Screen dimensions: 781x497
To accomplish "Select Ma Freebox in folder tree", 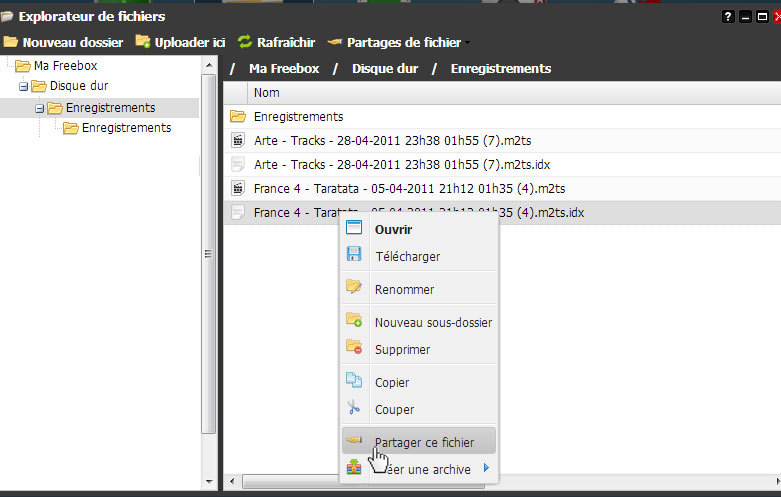I will point(65,66).
